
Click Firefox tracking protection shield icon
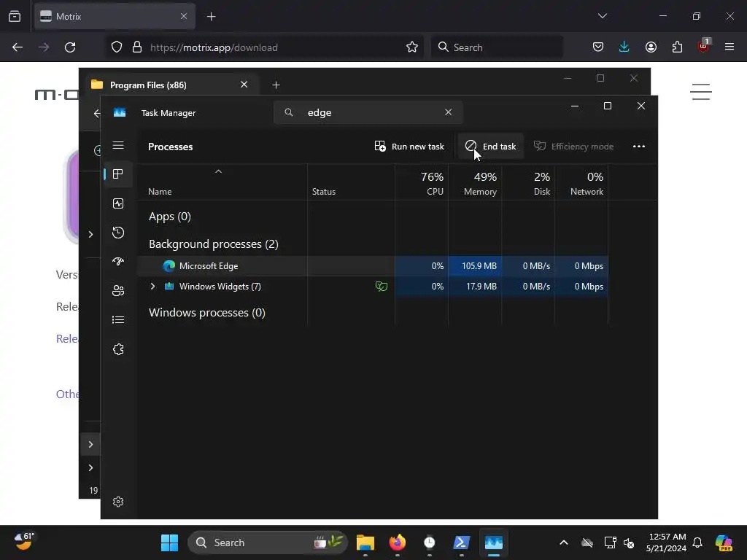117,47
